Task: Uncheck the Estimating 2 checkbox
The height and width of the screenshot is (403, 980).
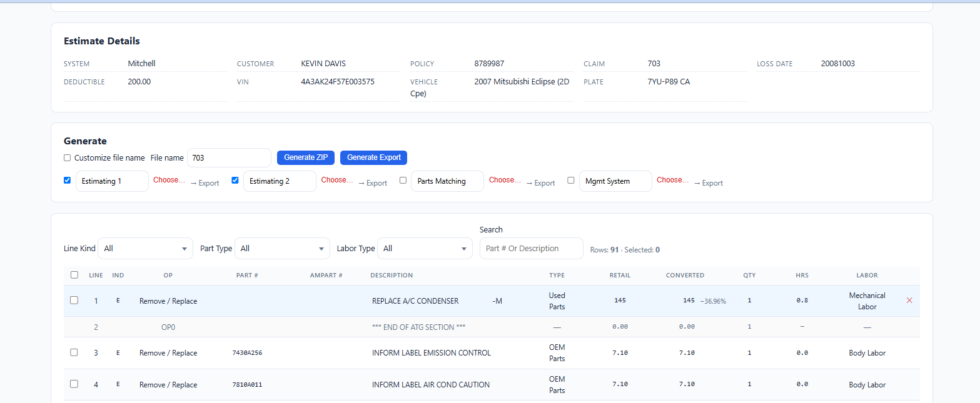Action: pos(235,180)
